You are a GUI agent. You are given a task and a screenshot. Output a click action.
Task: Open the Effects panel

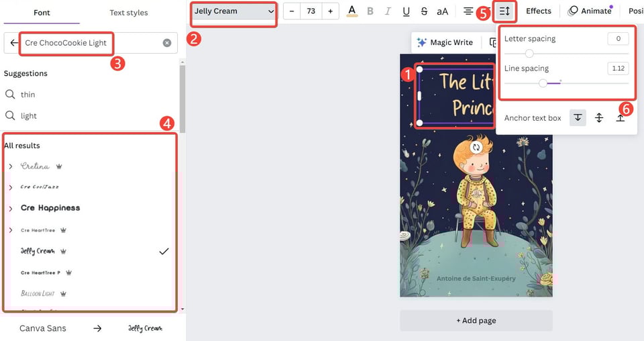(539, 11)
